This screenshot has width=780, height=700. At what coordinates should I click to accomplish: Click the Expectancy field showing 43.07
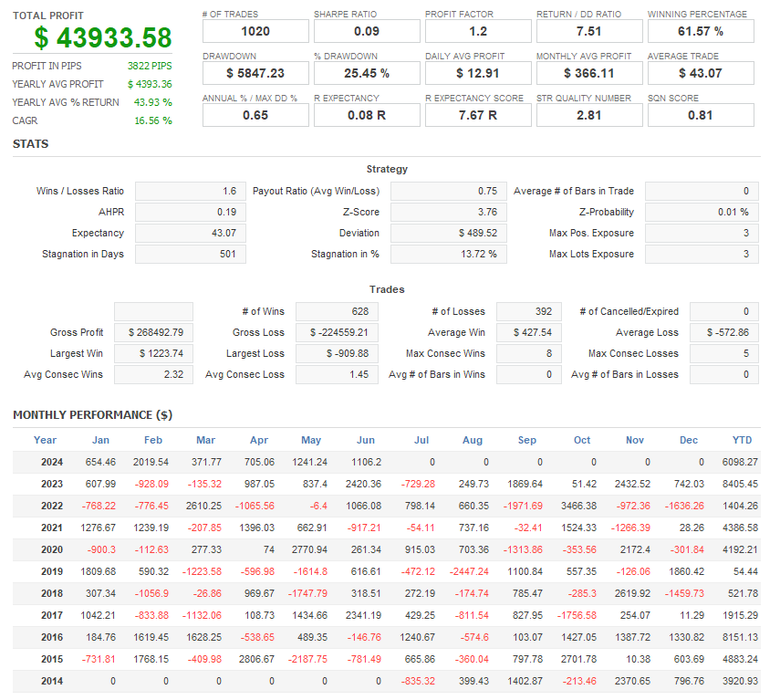[191, 233]
